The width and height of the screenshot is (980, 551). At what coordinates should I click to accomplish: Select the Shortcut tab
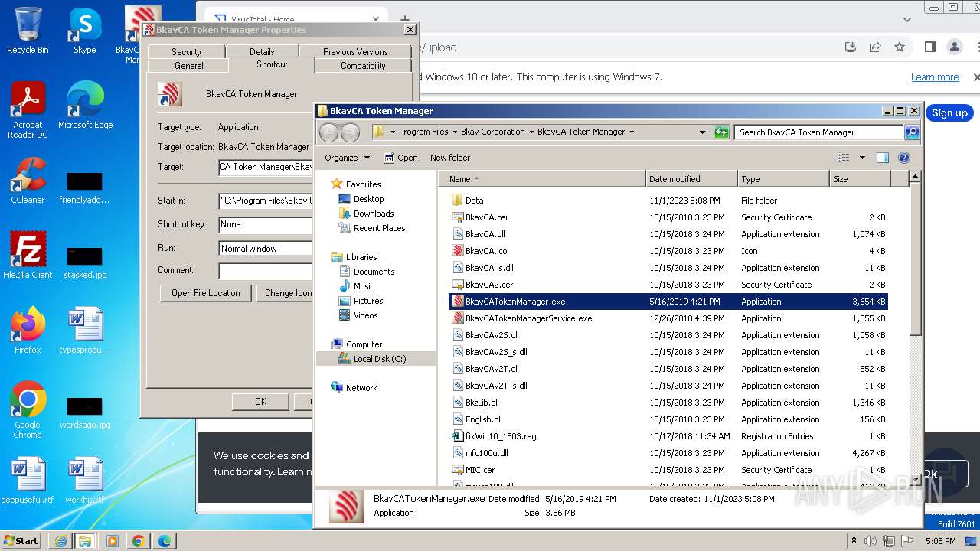272,64
